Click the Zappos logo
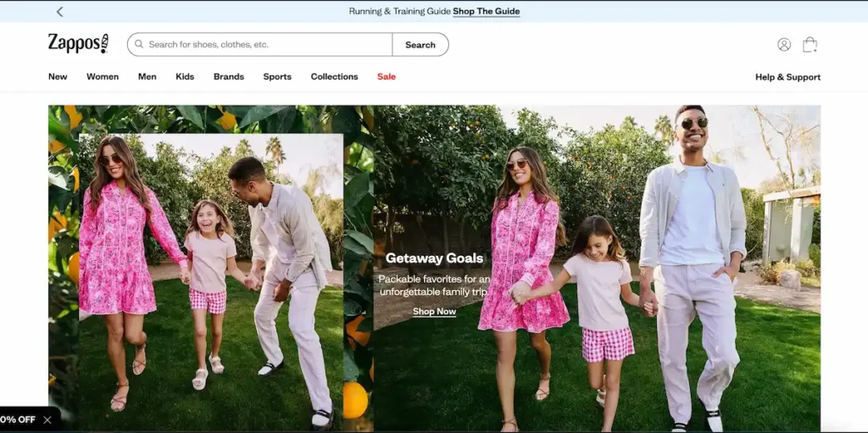 pos(78,44)
